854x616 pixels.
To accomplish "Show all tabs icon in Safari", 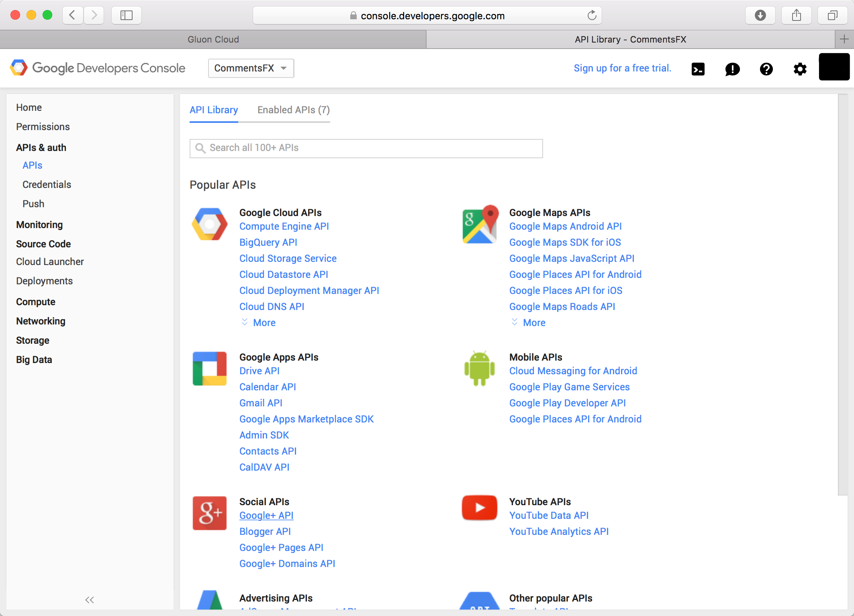I will 833,15.
